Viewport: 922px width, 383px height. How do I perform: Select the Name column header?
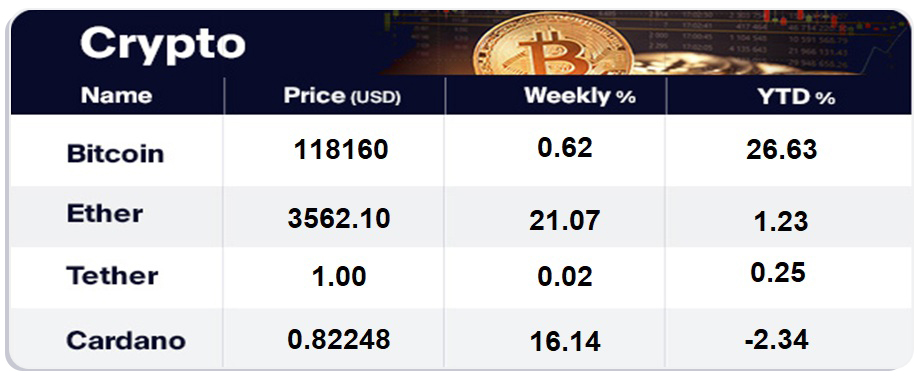tap(116, 95)
